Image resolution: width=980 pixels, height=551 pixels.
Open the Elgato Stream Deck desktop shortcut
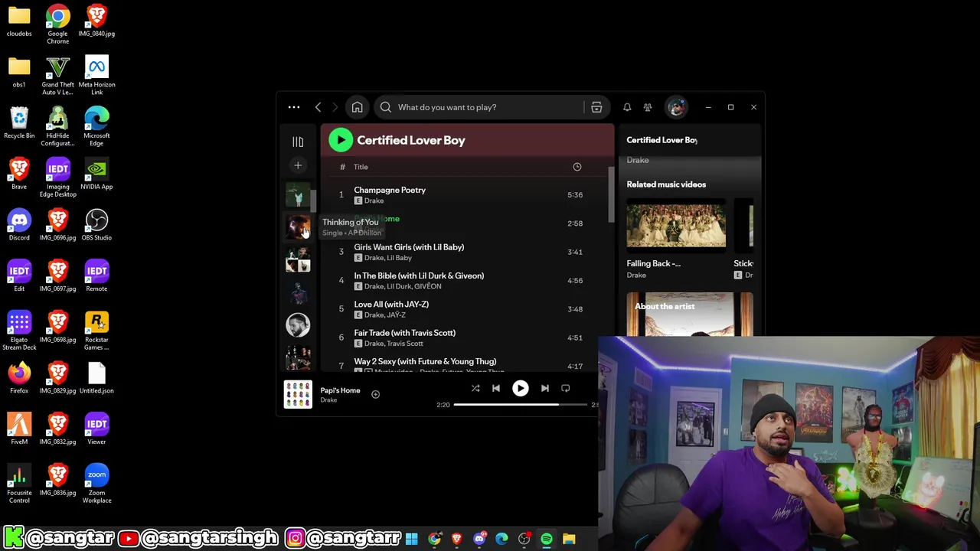pyautogui.click(x=19, y=331)
